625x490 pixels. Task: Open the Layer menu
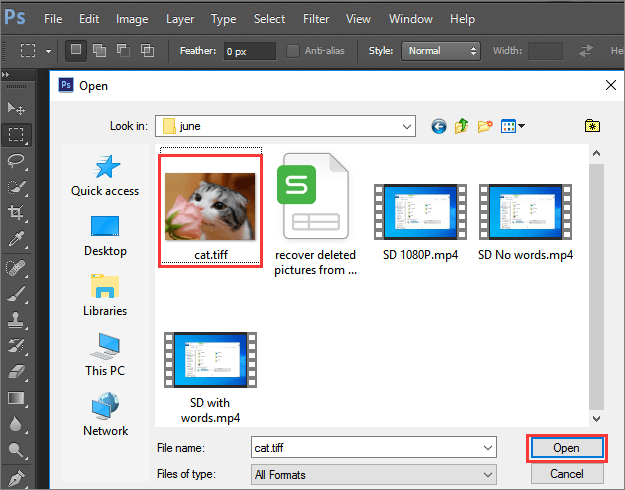pyautogui.click(x=180, y=19)
